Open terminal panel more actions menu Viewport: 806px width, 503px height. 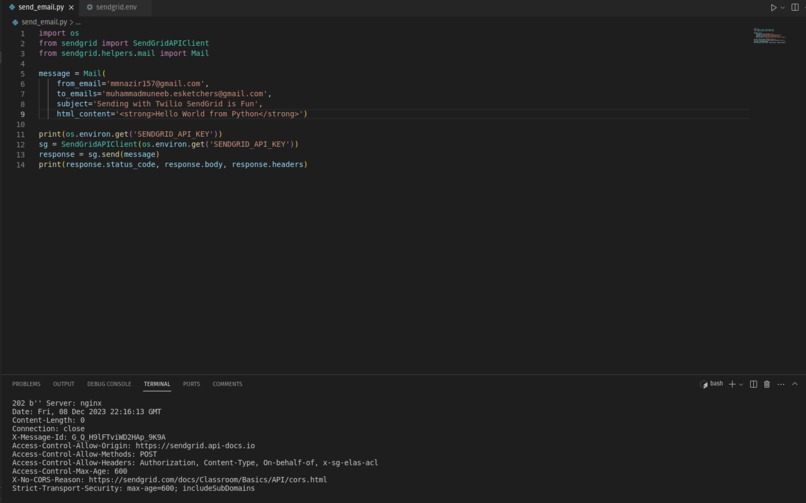(x=781, y=384)
